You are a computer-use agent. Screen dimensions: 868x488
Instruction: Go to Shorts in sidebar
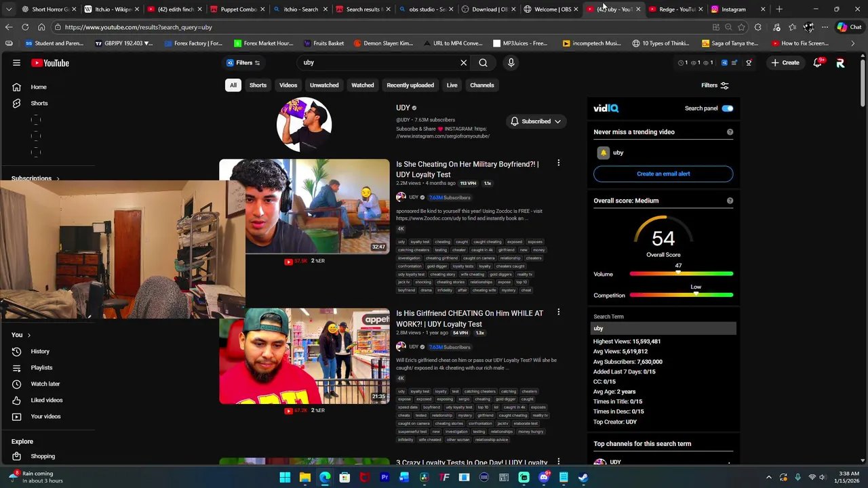click(x=39, y=103)
